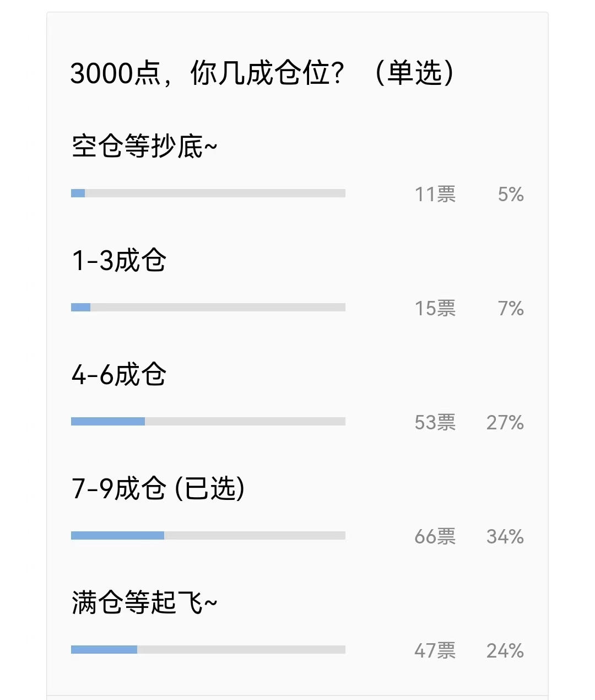Click the 4-6成仓 result bar
The image size is (595, 700).
[208, 422]
